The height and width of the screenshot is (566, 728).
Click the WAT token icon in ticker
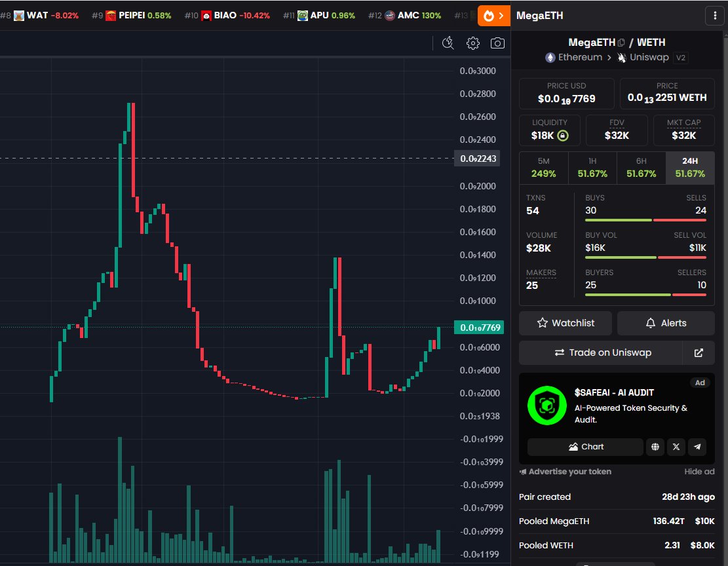[x=19, y=16]
